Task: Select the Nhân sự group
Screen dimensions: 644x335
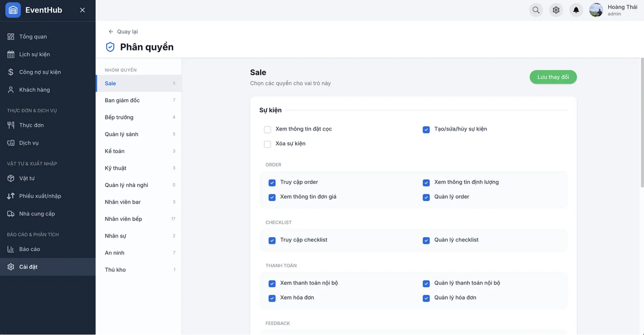Action: coord(138,235)
